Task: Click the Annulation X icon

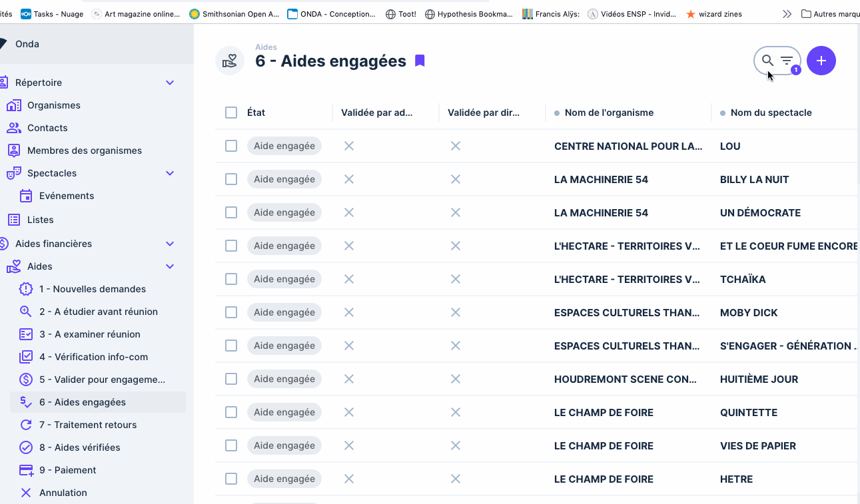Action: [x=27, y=493]
